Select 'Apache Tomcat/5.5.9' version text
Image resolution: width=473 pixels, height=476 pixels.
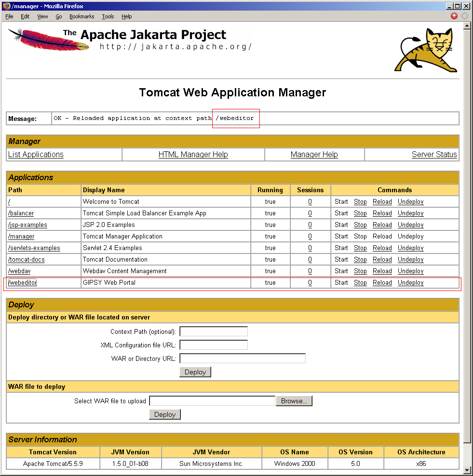coord(53,463)
